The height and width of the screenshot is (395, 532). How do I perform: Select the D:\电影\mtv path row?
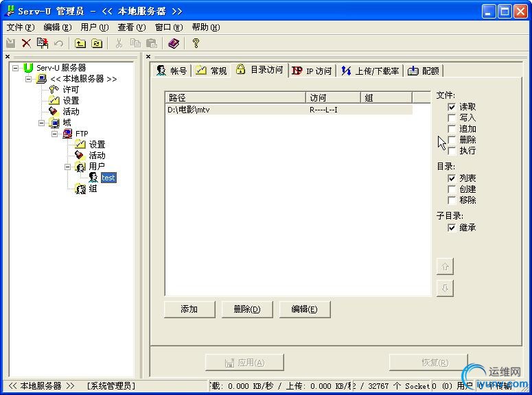289,110
